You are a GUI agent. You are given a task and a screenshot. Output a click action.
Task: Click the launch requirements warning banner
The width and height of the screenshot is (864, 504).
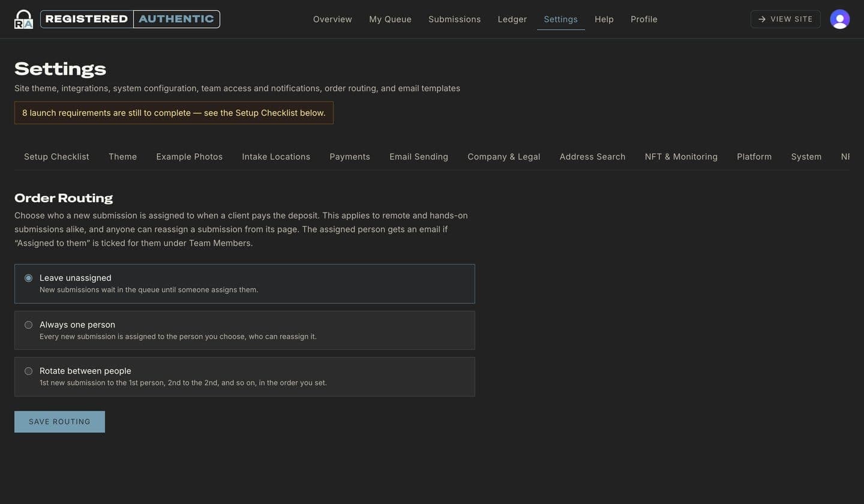point(174,113)
